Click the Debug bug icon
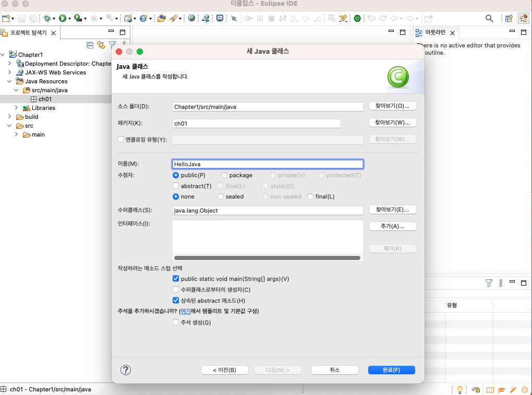The width and height of the screenshot is (532, 395). [x=47, y=18]
